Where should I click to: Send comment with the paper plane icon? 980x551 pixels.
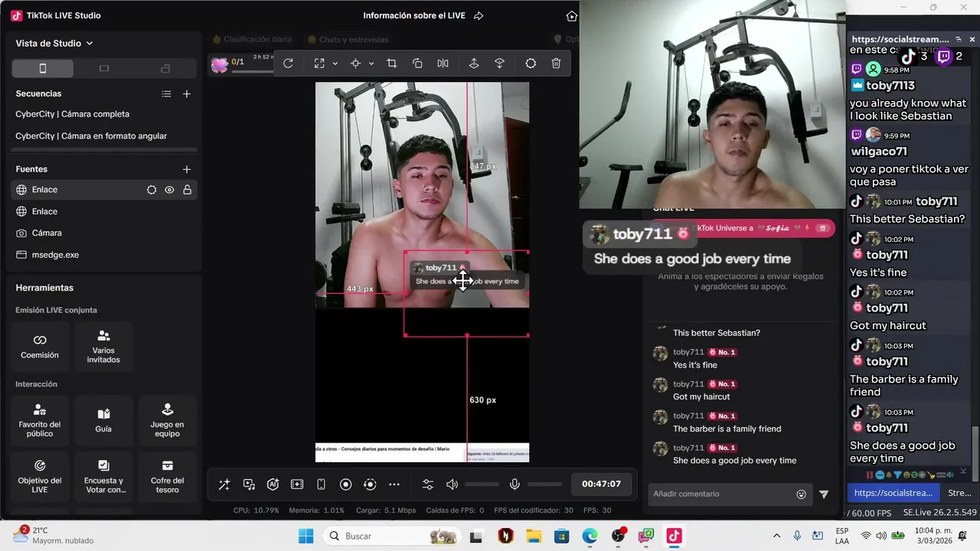pyautogui.click(x=824, y=494)
